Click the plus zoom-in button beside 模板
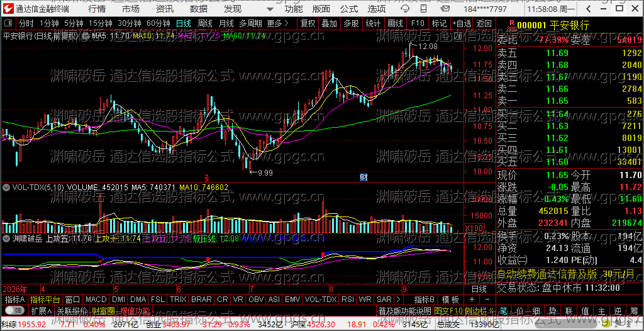Viewport: 644px width, 331px height. pyautogui.click(x=472, y=299)
